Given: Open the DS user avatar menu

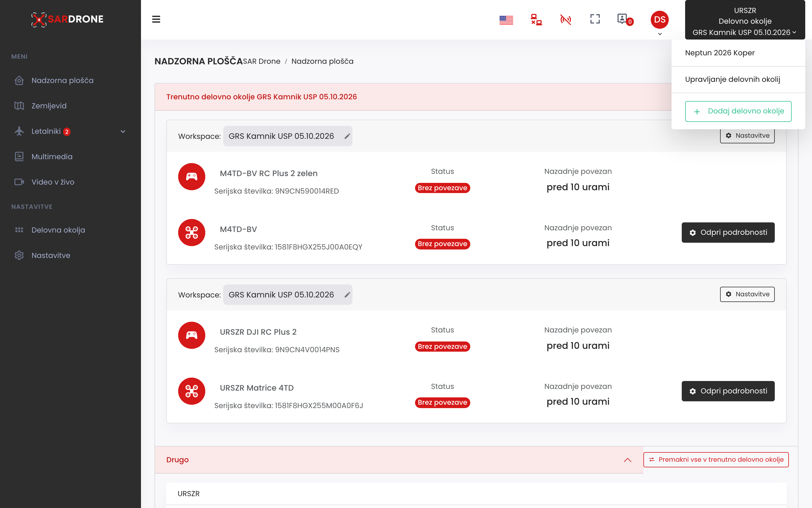Looking at the screenshot, I should [659, 20].
